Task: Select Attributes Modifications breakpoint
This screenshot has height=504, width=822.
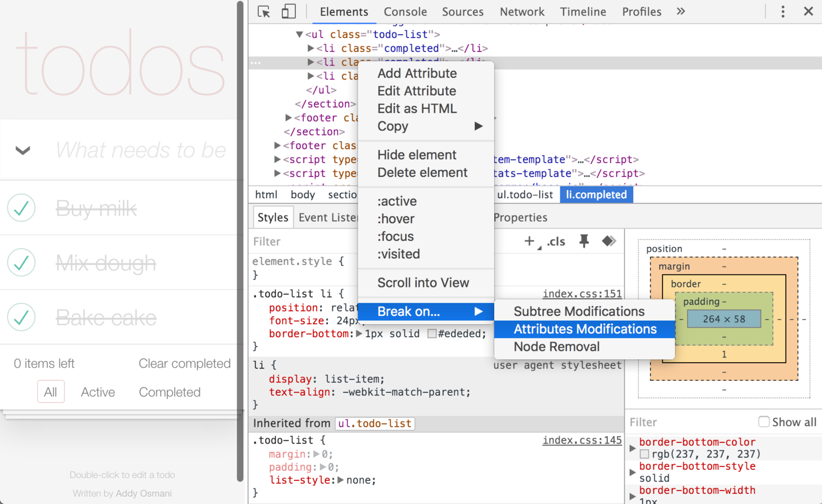Action: (584, 329)
